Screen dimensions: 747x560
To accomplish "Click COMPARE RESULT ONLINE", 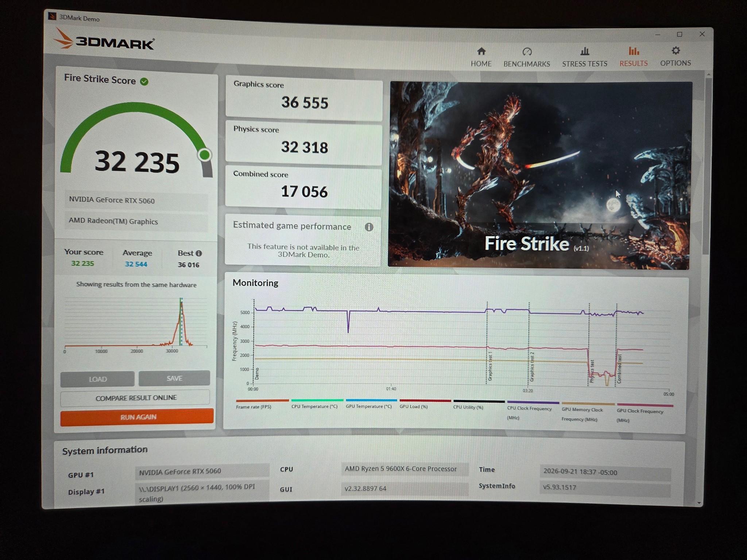I will (135, 398).
